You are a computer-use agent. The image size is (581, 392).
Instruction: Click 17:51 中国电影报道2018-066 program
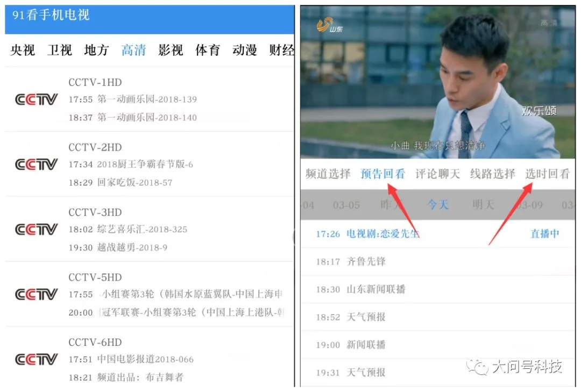click(131, 359)
